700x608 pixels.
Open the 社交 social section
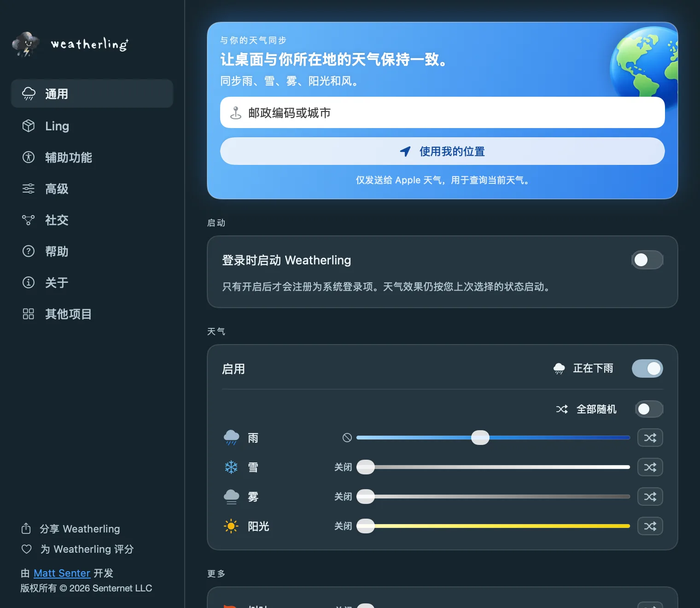coord(92,220)
